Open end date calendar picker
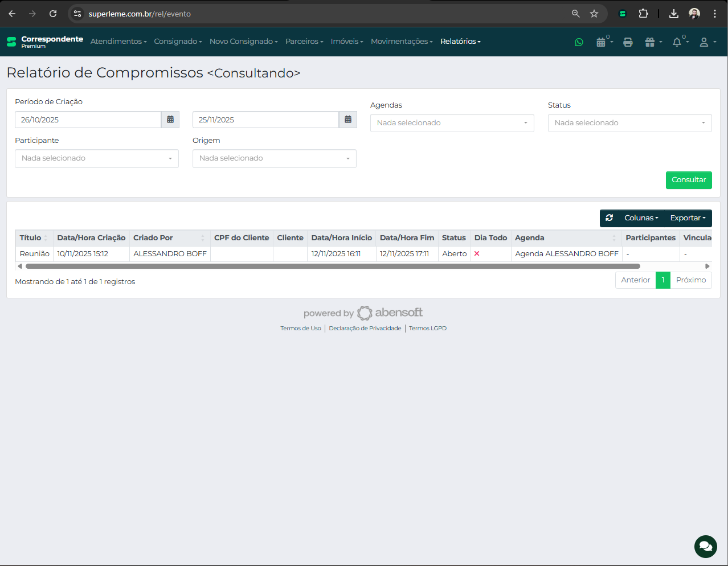Viewport: 728px width, 566px height. 348,120
